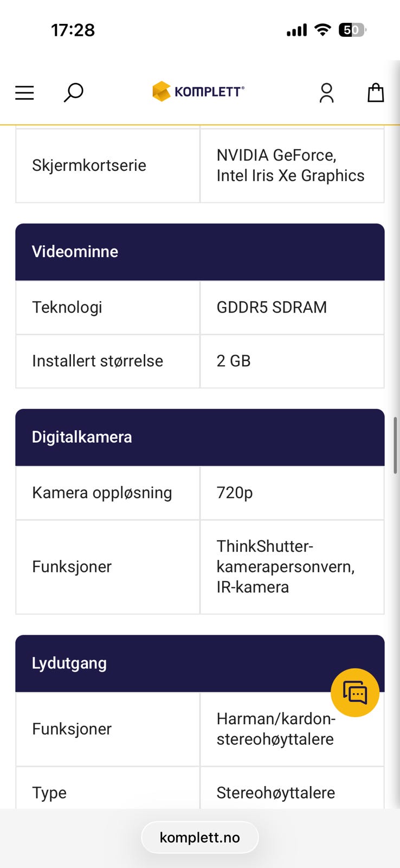Tap the Harman/kardon-stereohøyttalere text
This screenshot has width=400, height=868.
tap(276, 729)
